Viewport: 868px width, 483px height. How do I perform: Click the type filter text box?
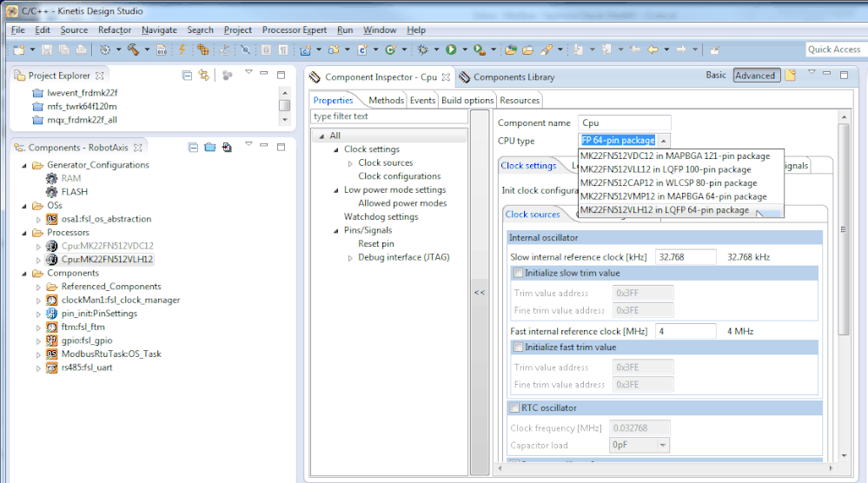pyautogui.click(x=390, y=116)
